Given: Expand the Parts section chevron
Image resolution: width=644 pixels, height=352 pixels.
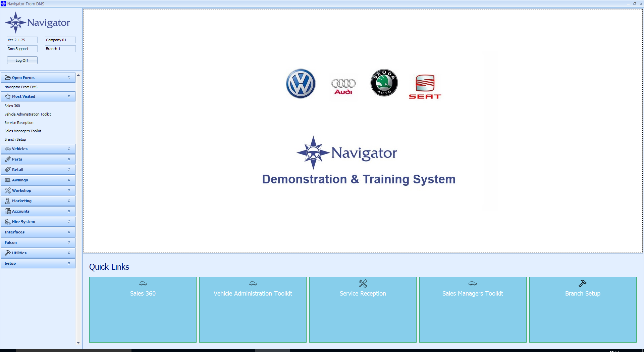Looking at the screenshot, I should point(69,159).
